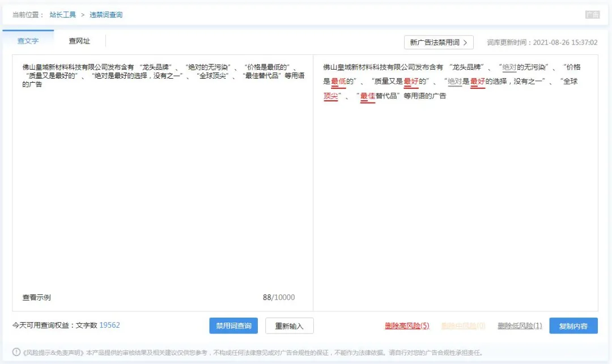Click the 复制内容 button
612x364 pixels.
pos(573,325)
